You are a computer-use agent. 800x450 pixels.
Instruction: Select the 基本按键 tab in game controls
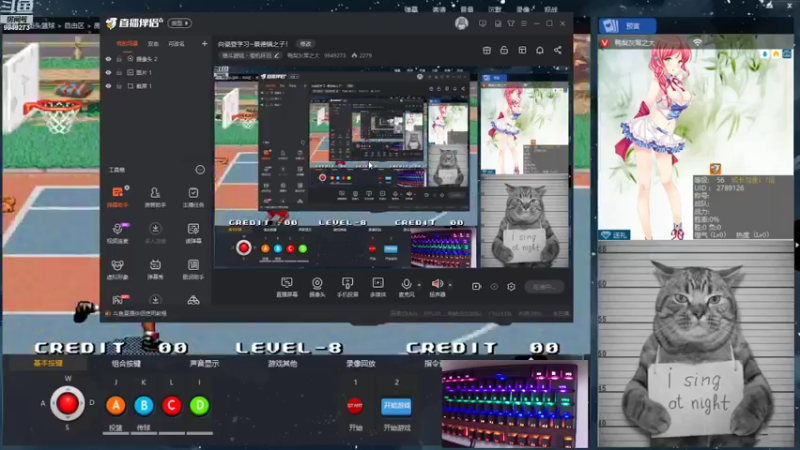[48, 364]
